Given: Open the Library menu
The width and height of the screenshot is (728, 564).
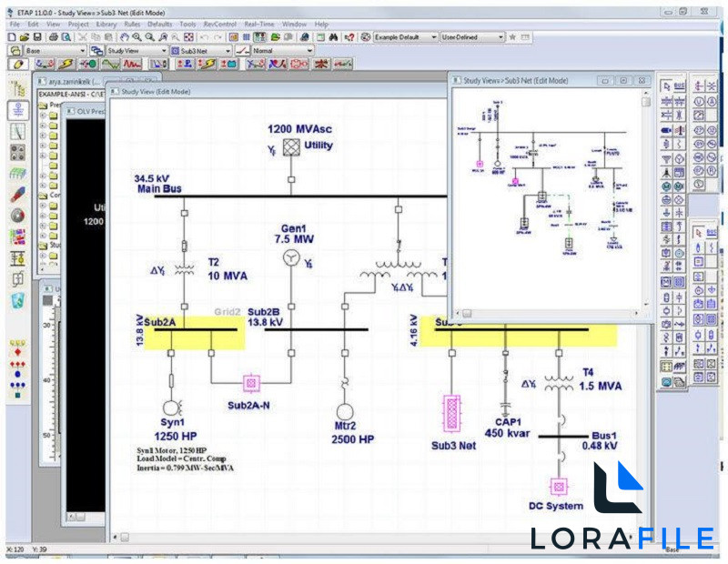Looking at the screenshot, I should (x=106, y=24).
